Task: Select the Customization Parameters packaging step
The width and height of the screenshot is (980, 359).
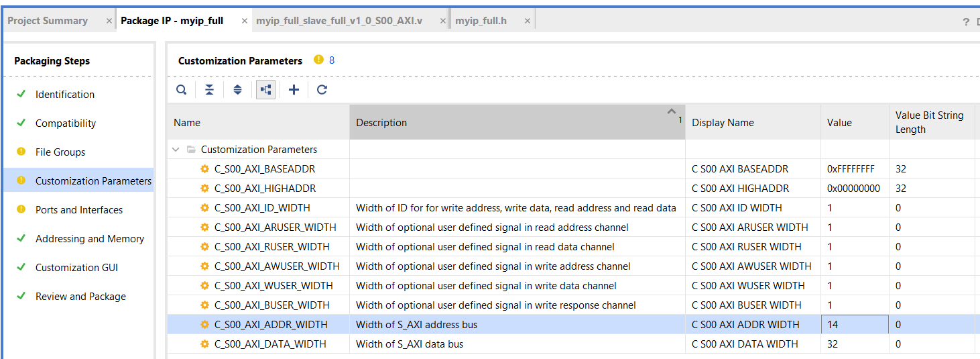Action: click(x=93, y=181)
